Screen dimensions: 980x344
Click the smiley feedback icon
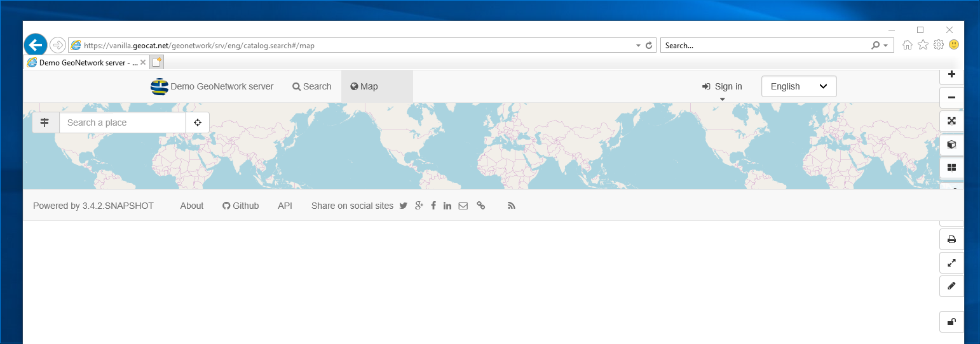coord(954,45)
